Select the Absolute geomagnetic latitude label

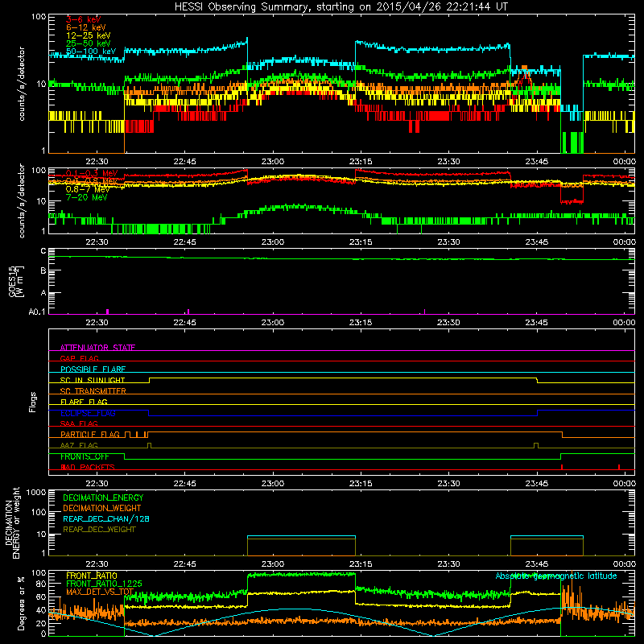556,576
